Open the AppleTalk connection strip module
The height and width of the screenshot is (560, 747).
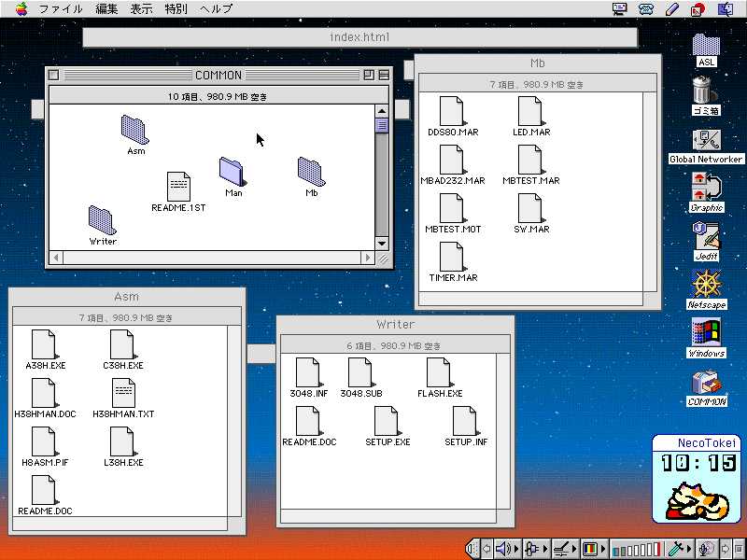click(535, 549)
